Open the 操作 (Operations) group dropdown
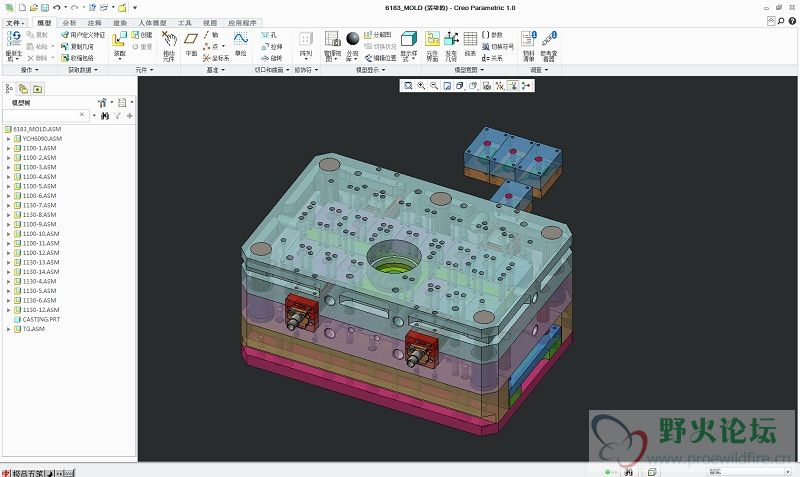The image size is (800, 477). point(30,70)
